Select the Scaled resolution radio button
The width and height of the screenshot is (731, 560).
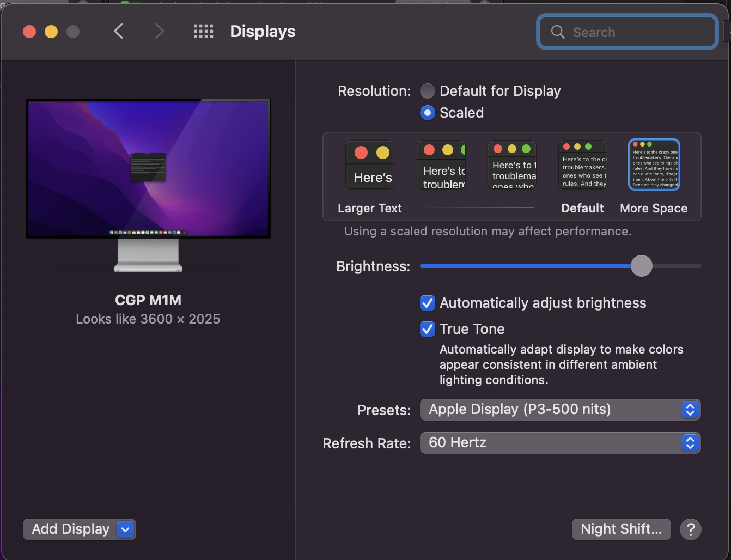click(x=428, y=113)
